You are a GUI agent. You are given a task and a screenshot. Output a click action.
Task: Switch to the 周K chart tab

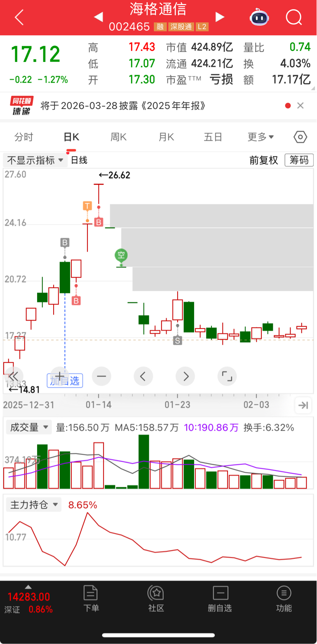[x=118, y=137]
